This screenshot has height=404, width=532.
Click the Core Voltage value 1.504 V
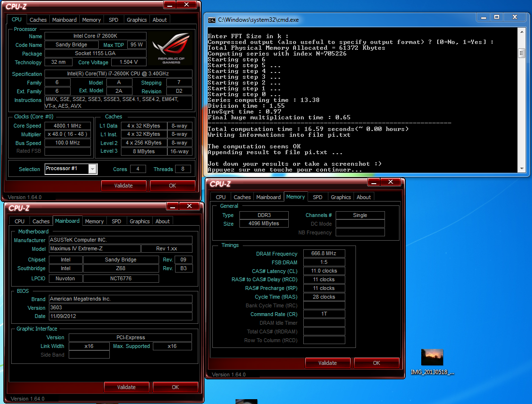129,62
